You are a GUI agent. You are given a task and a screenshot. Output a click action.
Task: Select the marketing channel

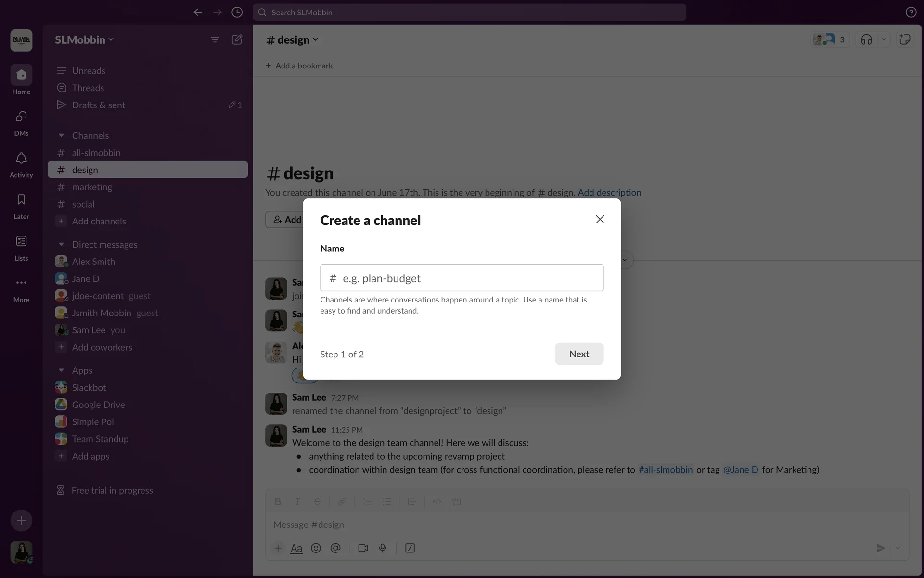[92, 187]
